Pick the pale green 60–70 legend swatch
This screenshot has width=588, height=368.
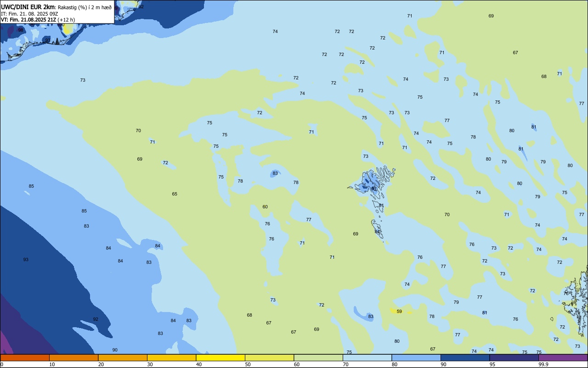pos(318,357)
